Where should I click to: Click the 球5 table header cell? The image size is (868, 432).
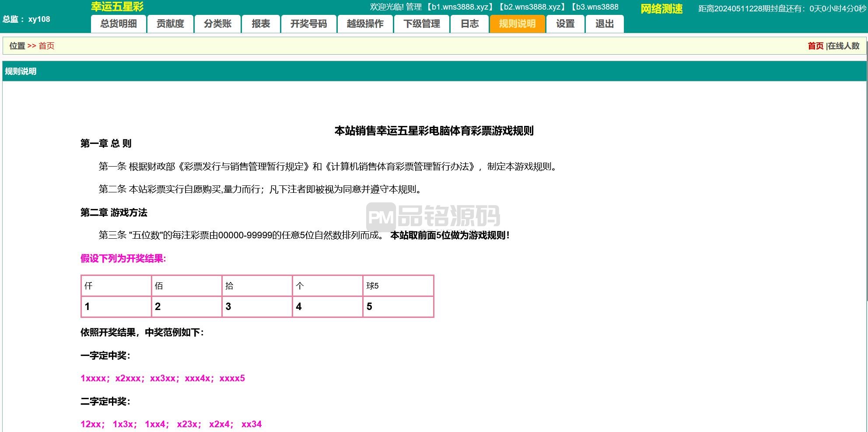pos(398,286)
